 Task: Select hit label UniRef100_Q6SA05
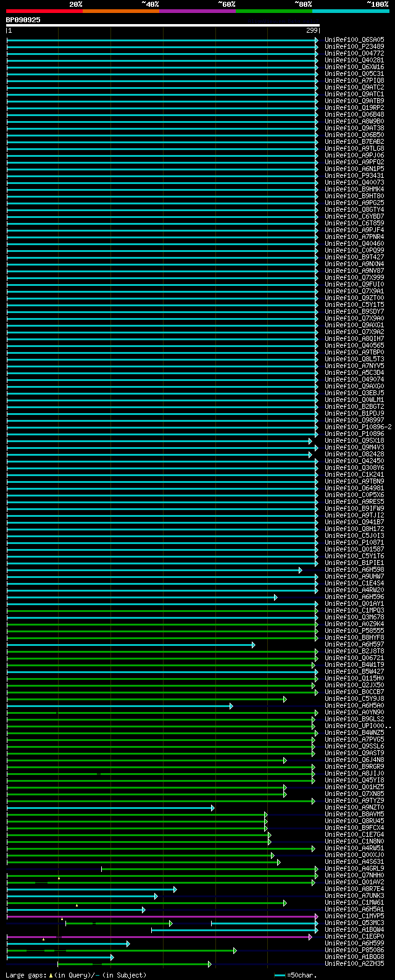point(354,40)
